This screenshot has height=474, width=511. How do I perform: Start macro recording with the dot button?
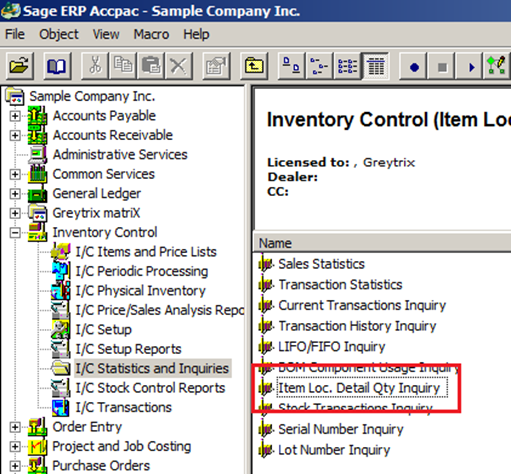[414, 67]
